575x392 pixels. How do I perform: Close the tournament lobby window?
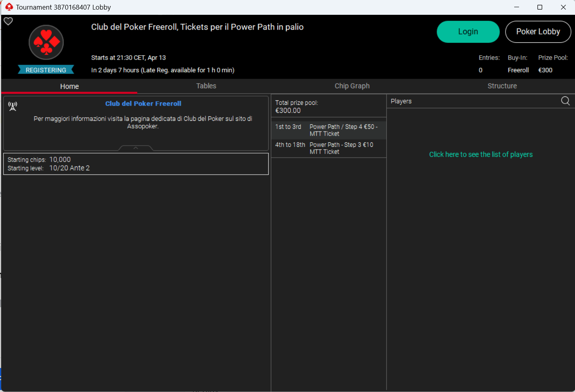pyautogui.click(x=563, y=7)
